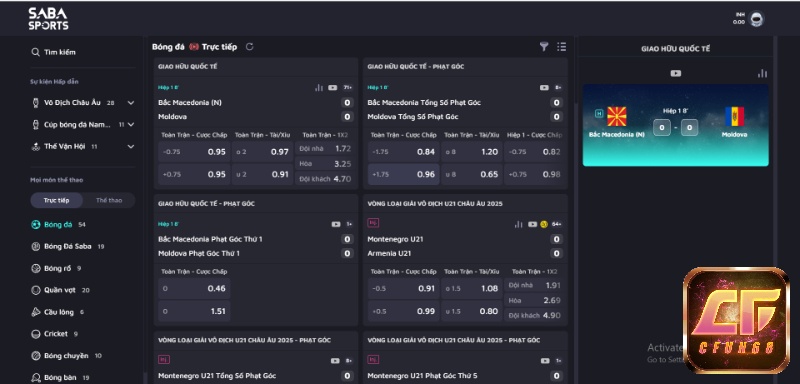The height and width of the screenshot is (384, 800).
Task: Pick handicap -0.75 odds 0.95 for Bắc Macedonia
Action: (x=194, y=152)
